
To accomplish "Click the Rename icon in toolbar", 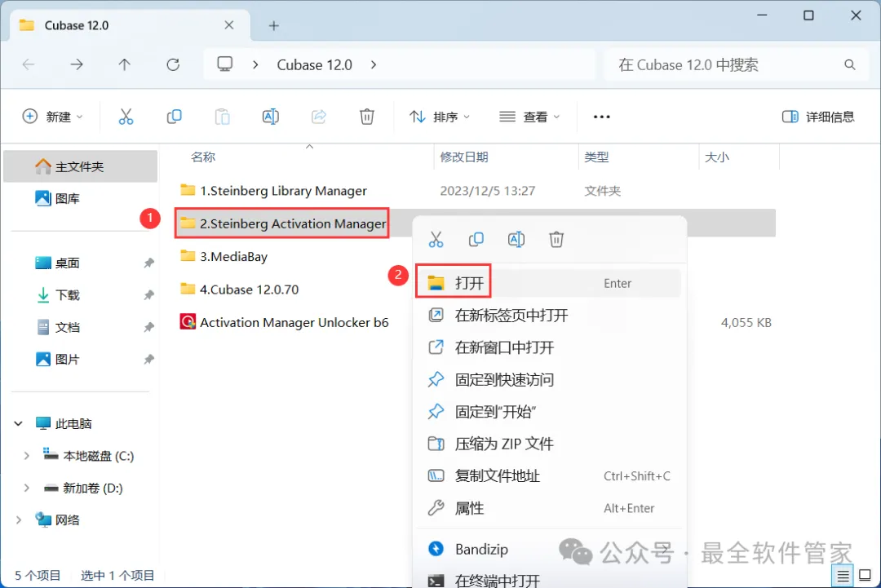I will coord(270,117).
